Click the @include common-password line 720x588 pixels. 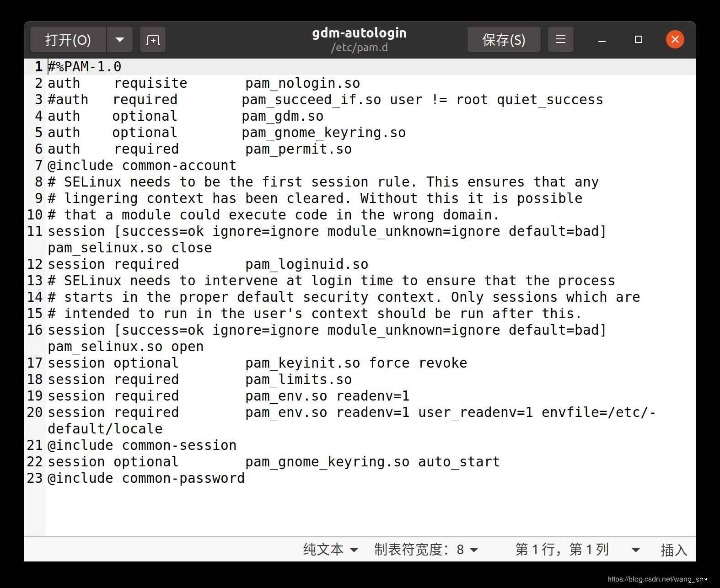point(146,478)
